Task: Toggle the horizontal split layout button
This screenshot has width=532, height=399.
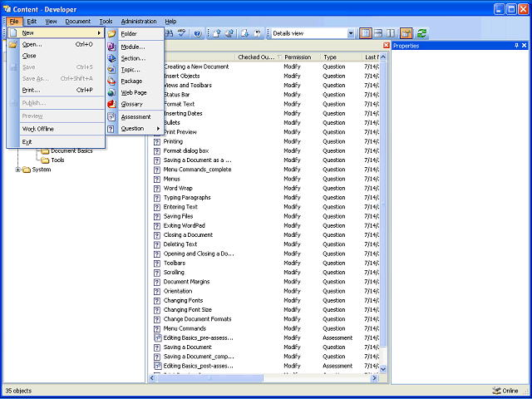Action: 378,33
